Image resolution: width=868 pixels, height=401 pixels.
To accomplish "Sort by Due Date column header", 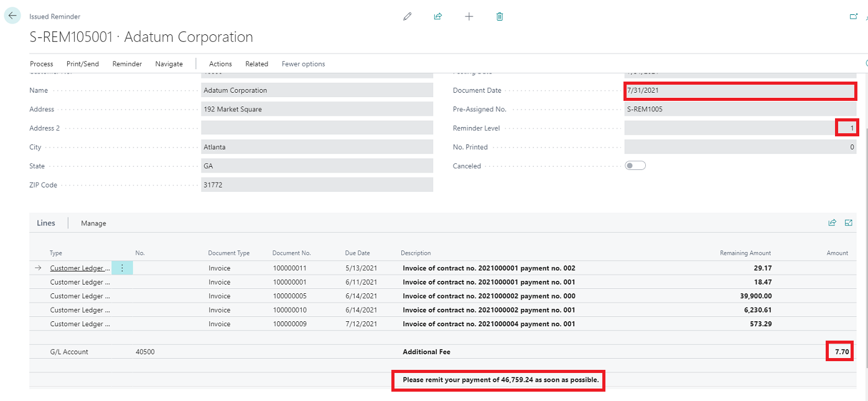I will point(357,253).
